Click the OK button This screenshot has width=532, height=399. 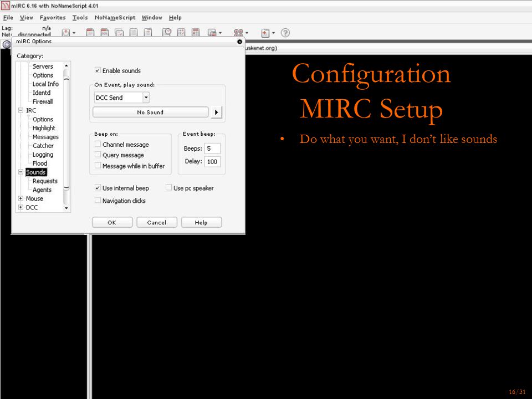(x=112, y=223)
